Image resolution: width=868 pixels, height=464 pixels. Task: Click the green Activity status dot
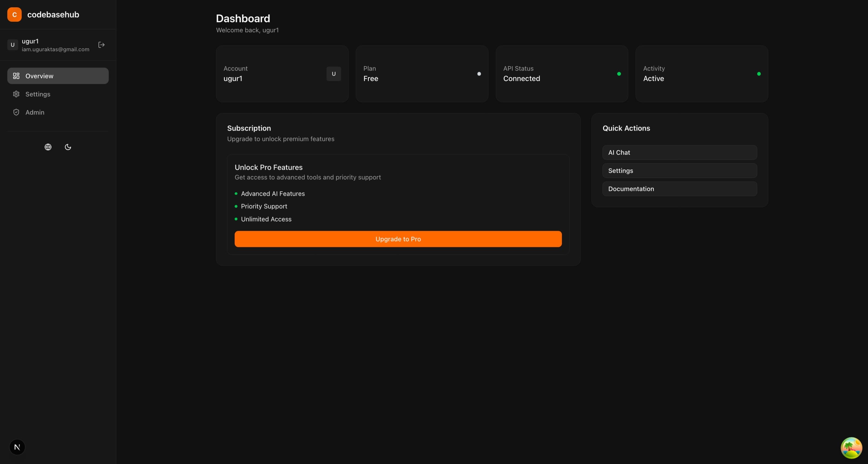pyautogui.click(x=759, y=73)
